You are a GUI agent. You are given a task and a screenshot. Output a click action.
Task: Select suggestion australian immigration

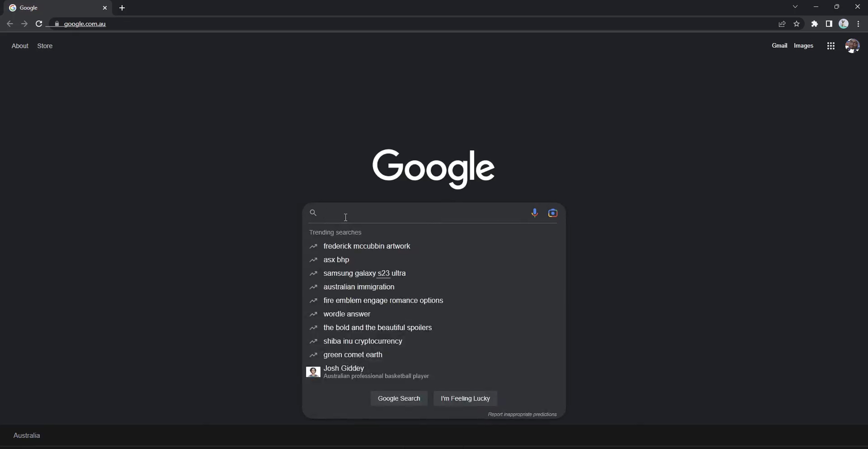click(434, 287)
